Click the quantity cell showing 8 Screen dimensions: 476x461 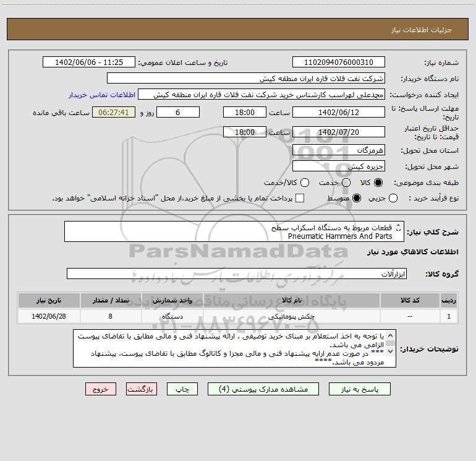pyautogui.click(x=111, y=316)
